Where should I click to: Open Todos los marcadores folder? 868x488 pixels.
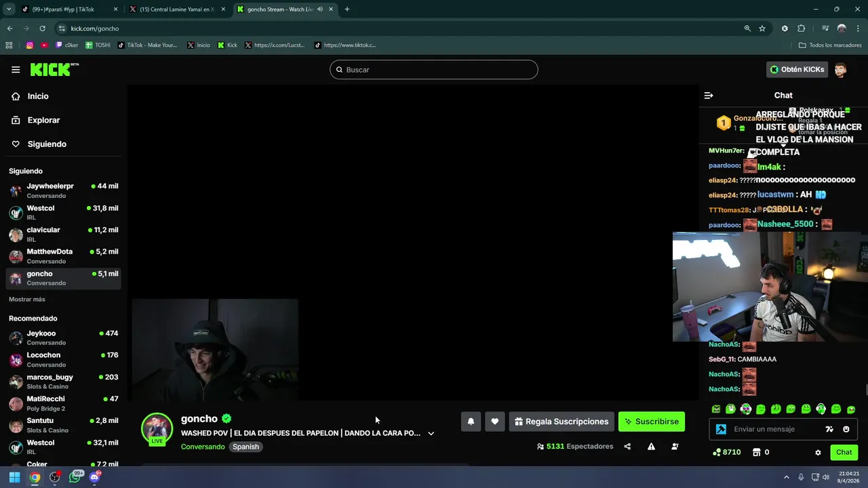point(830,45)
